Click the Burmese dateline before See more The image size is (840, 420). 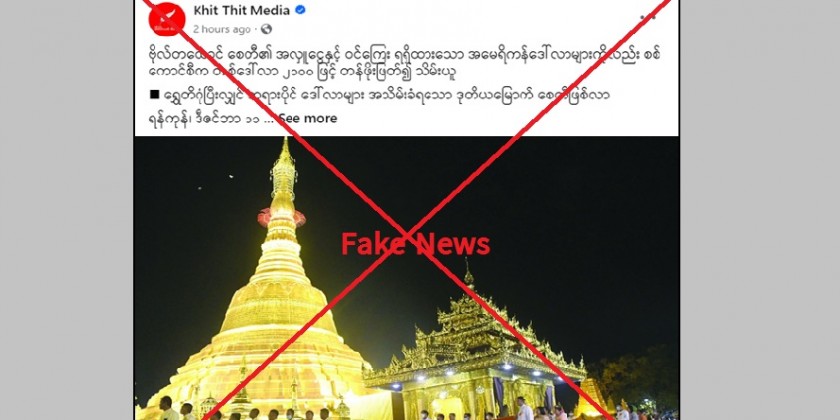[204, 119]
